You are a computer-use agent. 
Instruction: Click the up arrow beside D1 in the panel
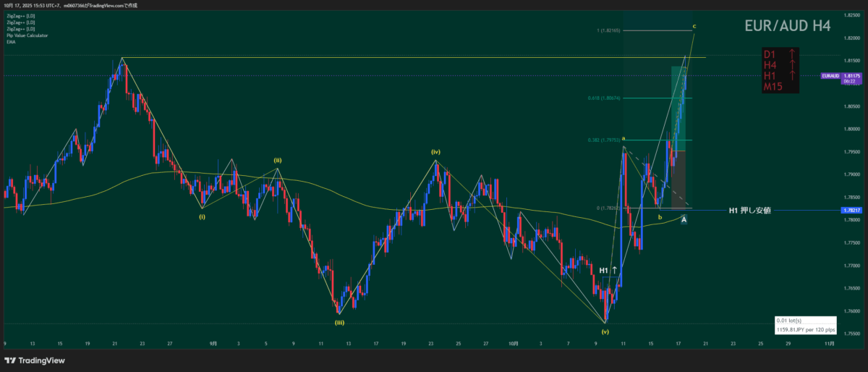pyautogui.click(x=793, y=54)
